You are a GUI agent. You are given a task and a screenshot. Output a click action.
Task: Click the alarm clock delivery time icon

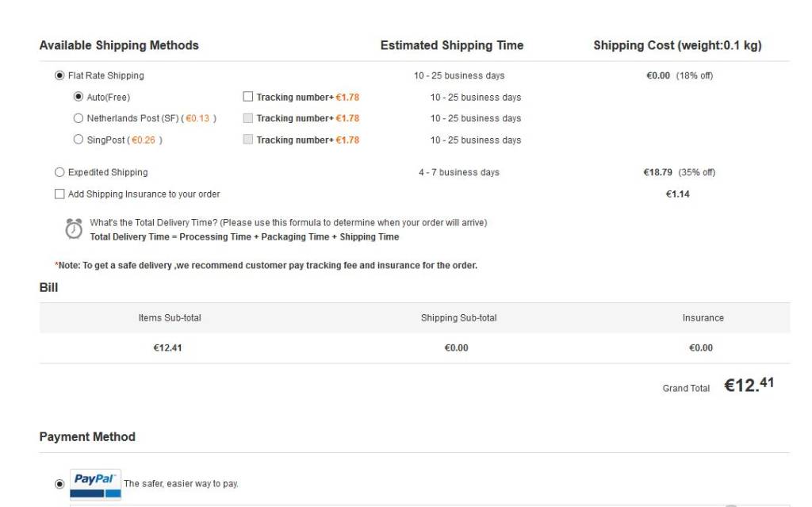(x=73, y=229)
